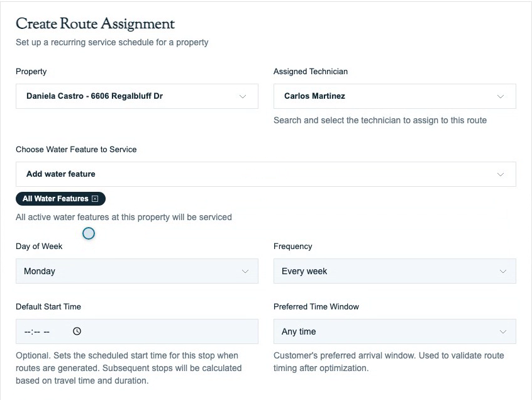Click the Create Route Assignment heading
Screen dimensions: 532x400
96,24
